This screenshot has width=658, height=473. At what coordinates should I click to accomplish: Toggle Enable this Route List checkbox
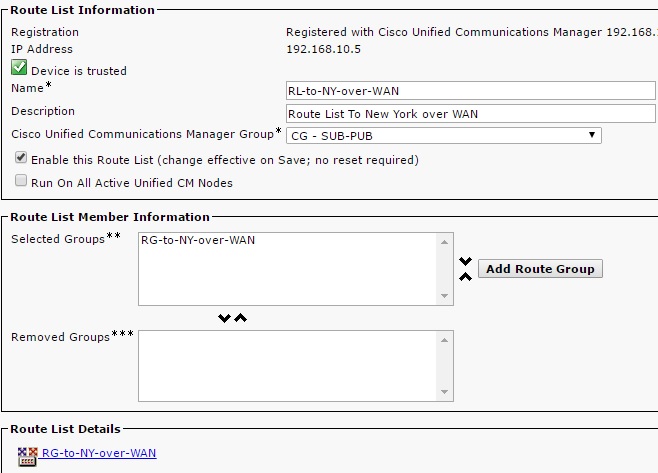coord(21,157)
